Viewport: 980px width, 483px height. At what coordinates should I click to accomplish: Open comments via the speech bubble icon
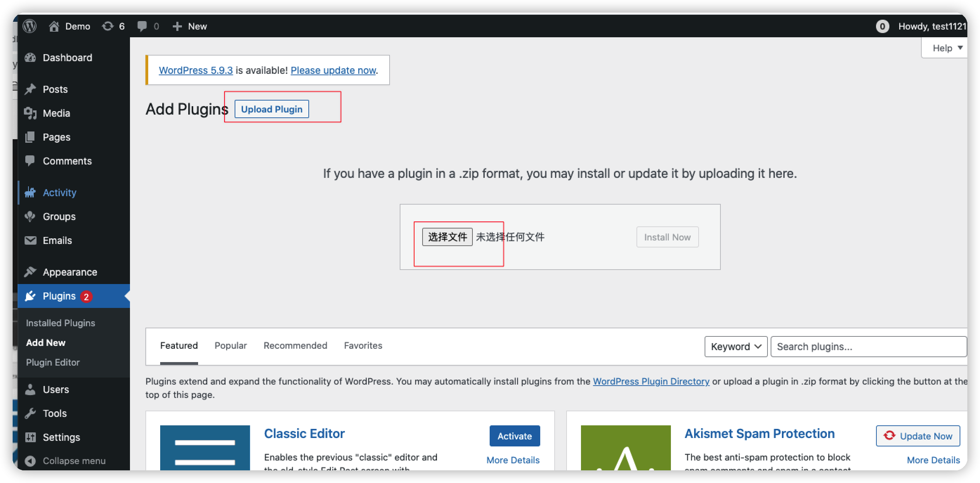click(142, 26)
